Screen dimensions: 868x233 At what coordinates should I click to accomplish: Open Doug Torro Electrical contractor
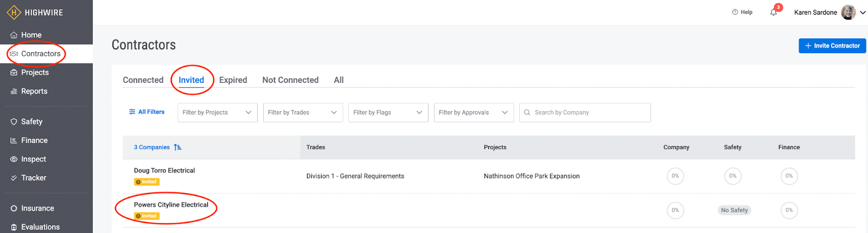(164, 170)
